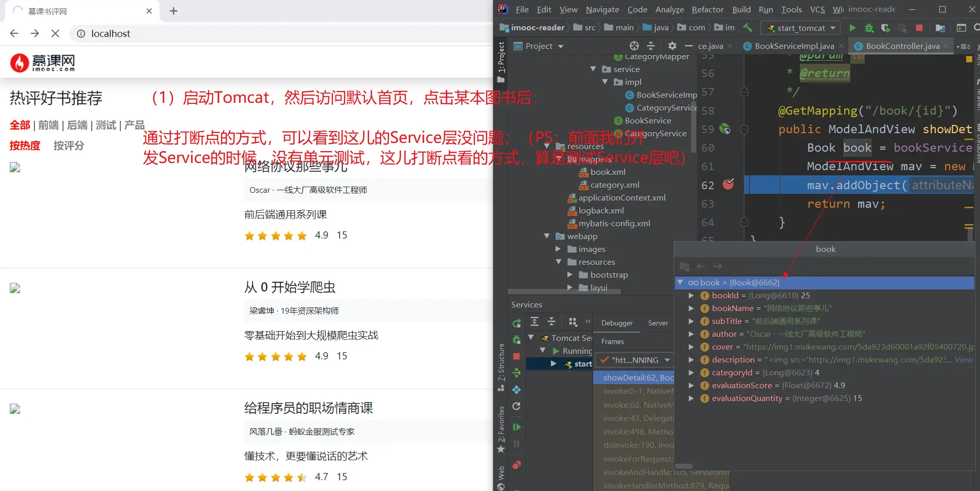Collapse all services icon in Services toolbar
Image resolution: width=980 pixels, height=491 pixels.
pyautogui.click(x=551, y=322)
